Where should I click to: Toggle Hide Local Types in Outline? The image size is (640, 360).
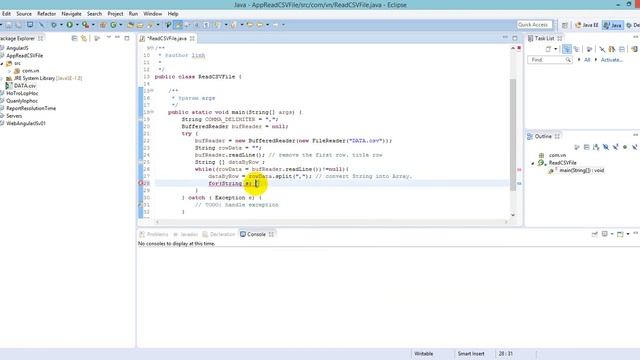(x=634, y=147)
